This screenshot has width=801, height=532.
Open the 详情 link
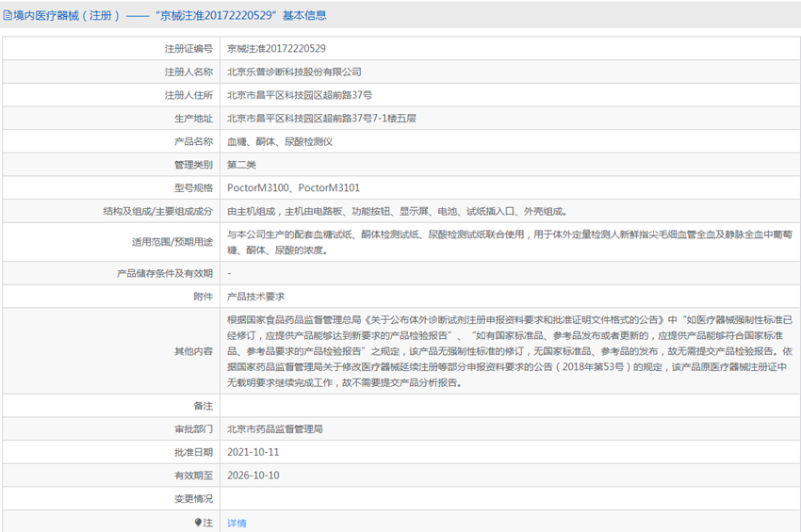pyautogui.click(x=237, y=523)
